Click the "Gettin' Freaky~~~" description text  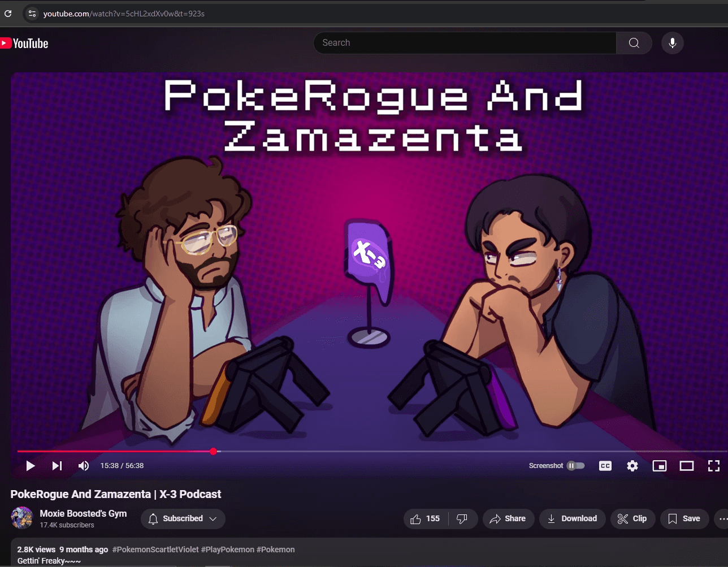pyautogui.click(x=49, y=561)
